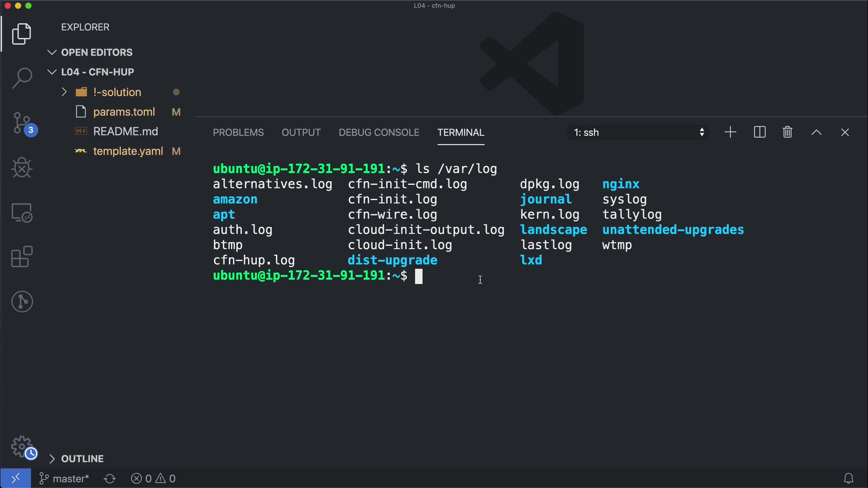868x488 pixels.
Task: Open Source Control view with badge
Action: (x=22, y=123)
